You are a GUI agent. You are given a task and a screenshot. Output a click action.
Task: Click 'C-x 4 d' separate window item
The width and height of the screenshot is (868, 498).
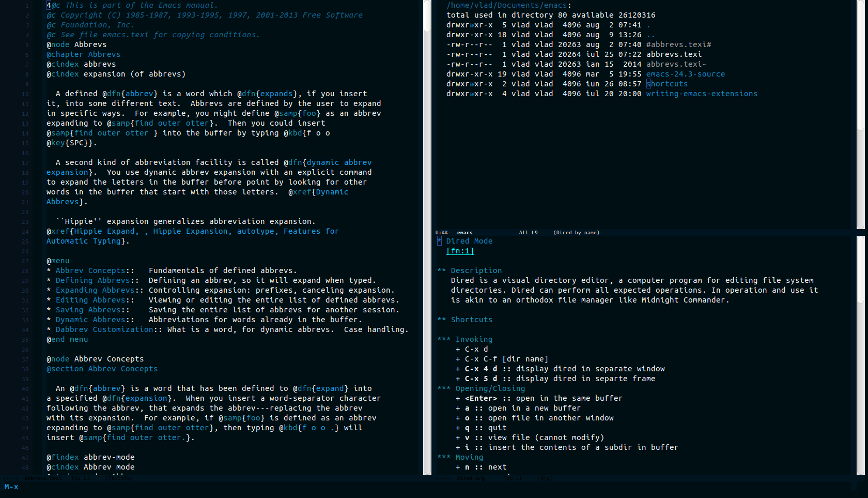(560, 369)
